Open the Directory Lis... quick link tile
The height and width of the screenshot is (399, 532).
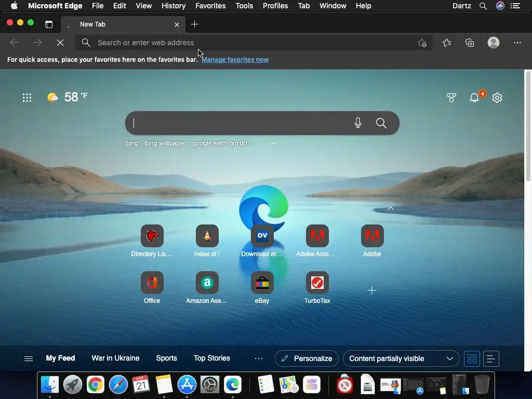(x=152, y=241)
